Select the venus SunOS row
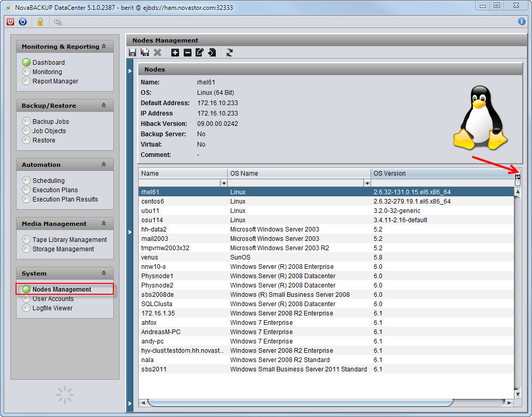This screenshot has width=532, height=417. [326, 257]
